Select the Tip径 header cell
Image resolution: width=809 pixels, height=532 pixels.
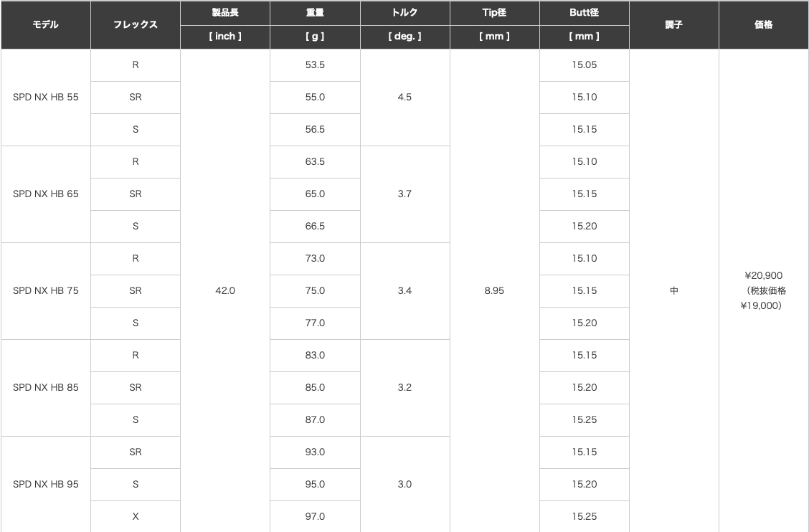[494, 13]
